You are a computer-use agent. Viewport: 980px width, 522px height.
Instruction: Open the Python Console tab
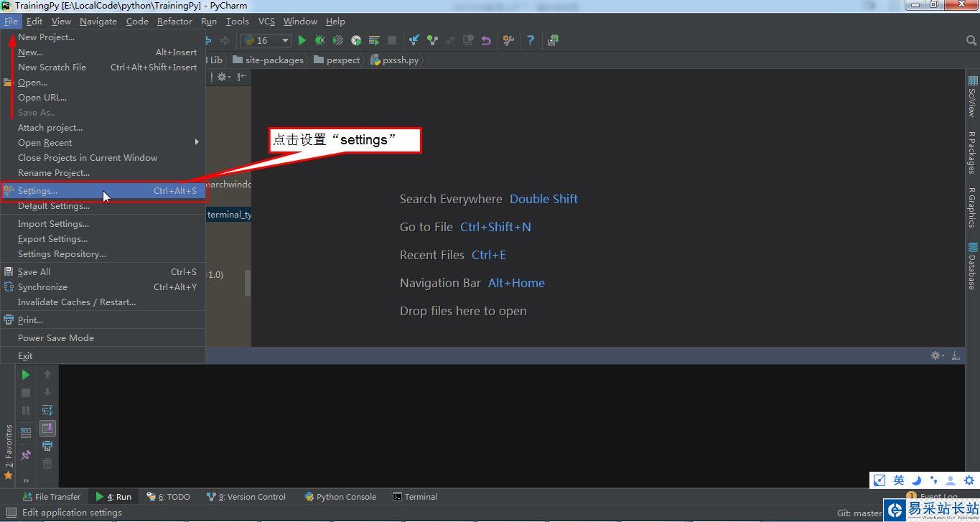coord(340,497)
